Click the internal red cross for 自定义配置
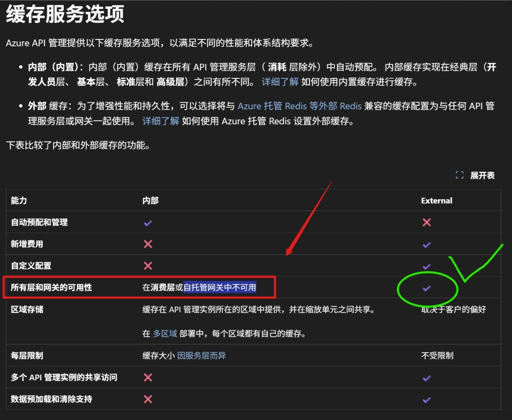The height and width of the screenshot is (420, 512). 148,266
